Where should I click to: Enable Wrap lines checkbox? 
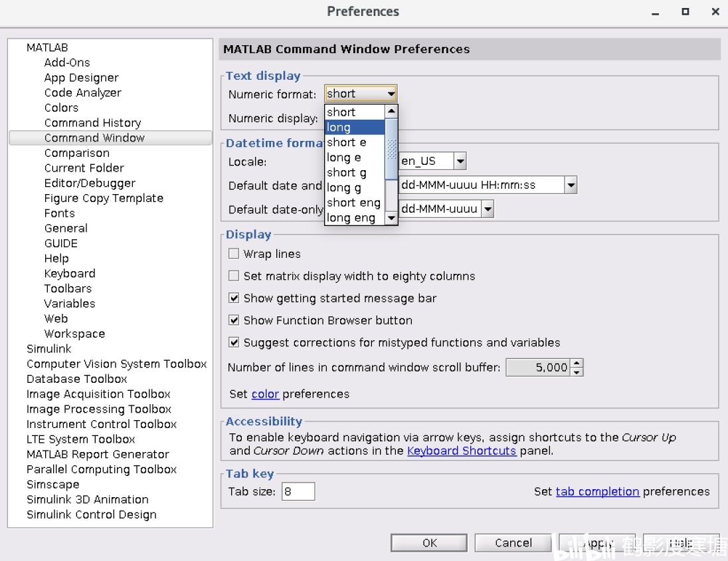tap(234, 253)
